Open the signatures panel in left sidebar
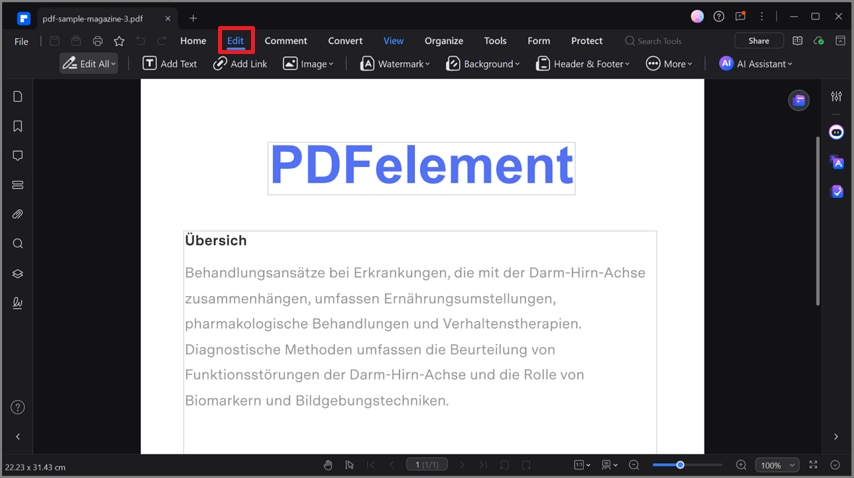 pyautogui.click(x=17, y=303)
